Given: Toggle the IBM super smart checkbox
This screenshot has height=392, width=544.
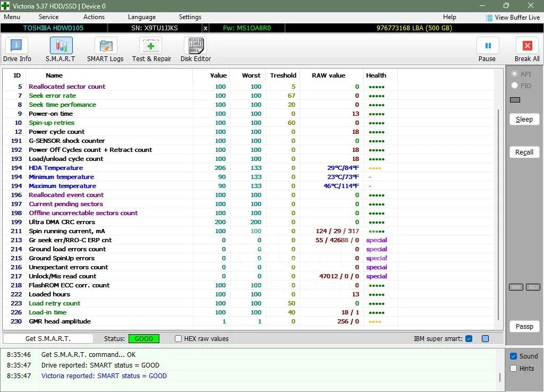Looking at the screenshot, I should [469, 339].
